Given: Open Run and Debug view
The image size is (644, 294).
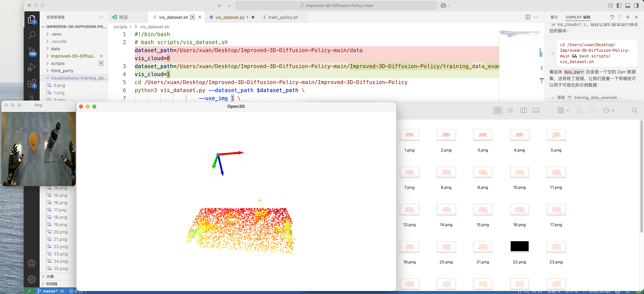Looking at the screenshot, I should pos(31,67).
